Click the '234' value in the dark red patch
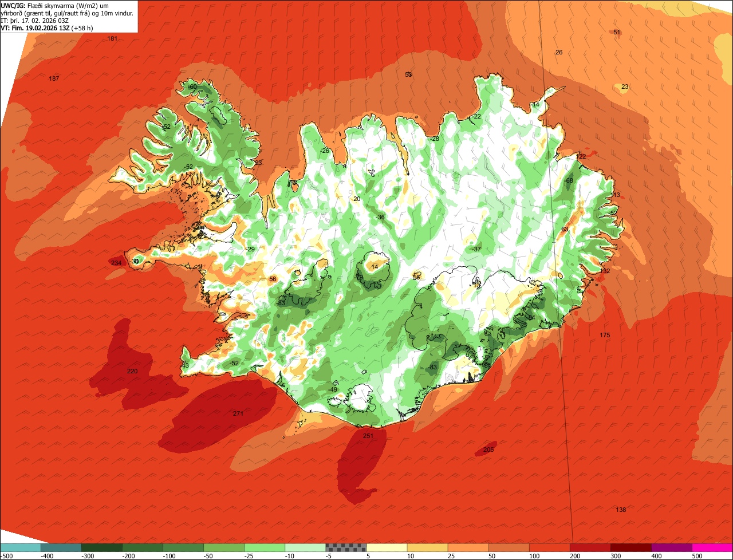This screenshot has height=560, width=733. pyautogui.click(x=116, y=263)
